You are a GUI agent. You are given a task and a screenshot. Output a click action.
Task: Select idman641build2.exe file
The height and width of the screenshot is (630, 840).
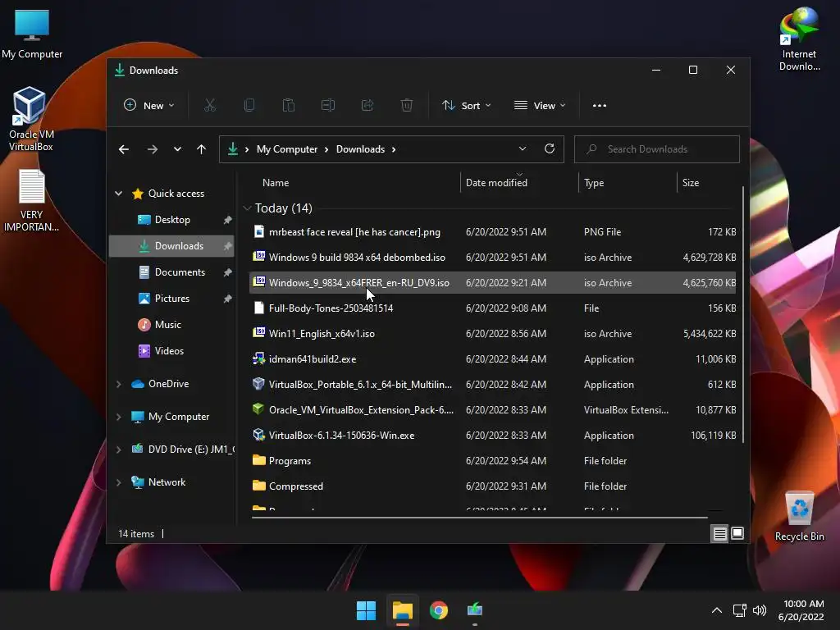point(492,359)
